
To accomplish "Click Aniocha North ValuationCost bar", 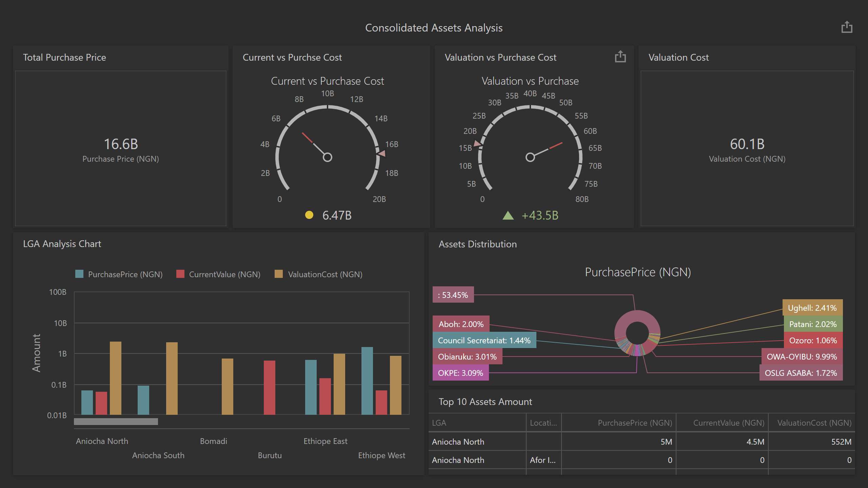I will click(116, 378).
